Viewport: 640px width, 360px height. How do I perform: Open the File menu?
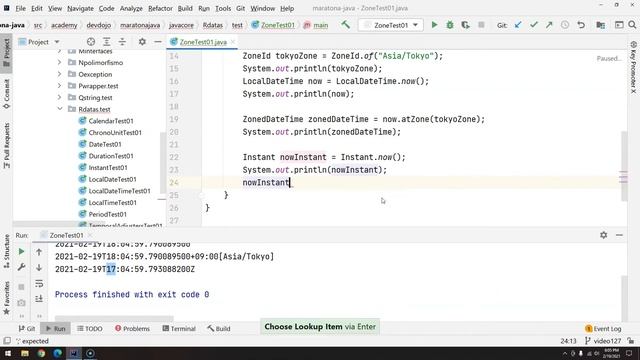(x=20, y=8)
